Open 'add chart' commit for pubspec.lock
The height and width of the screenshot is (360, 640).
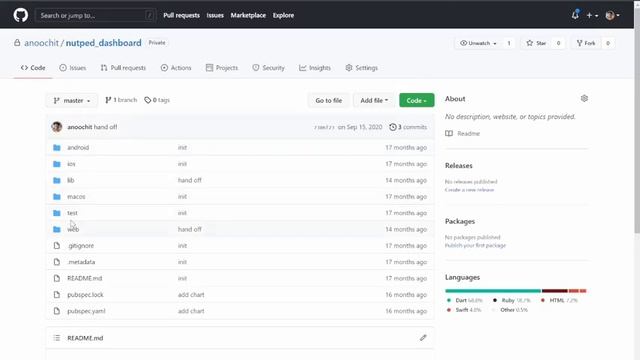[191, 294]
